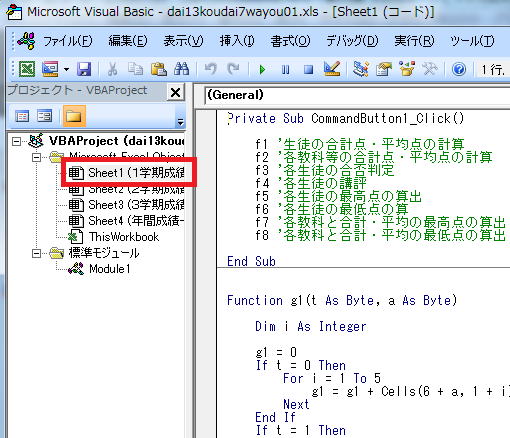The image size is (510, 438).
Task: Click the Find binoculars icon
Action: click(x=181, y=69)
